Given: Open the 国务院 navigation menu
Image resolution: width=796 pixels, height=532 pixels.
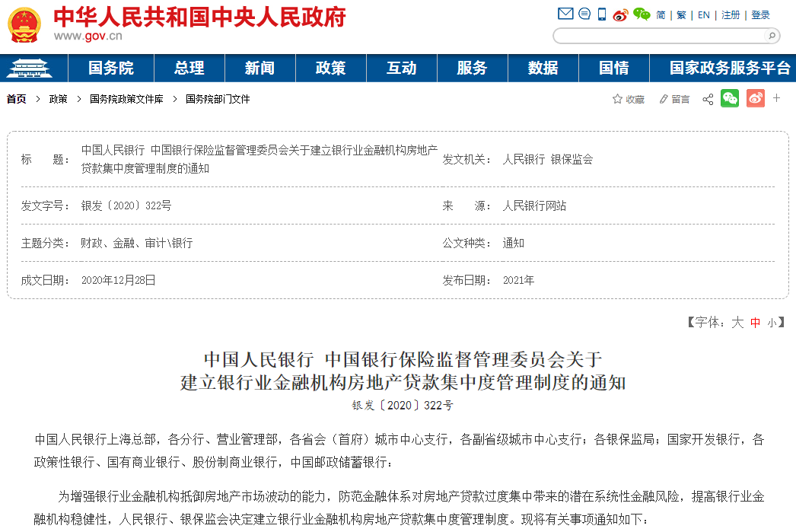Looking at the screenshot, I should [x=111, y=68].
